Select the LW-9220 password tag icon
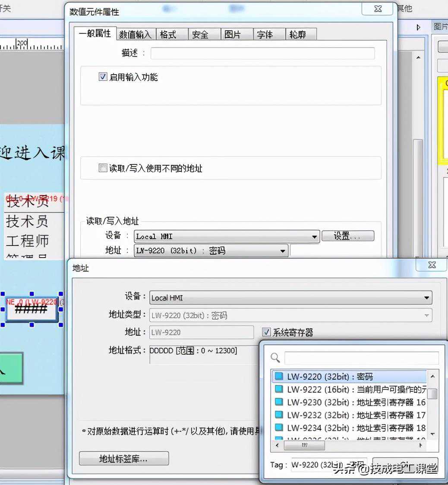This screenshot has width=448, height=485. coord(279,377)
